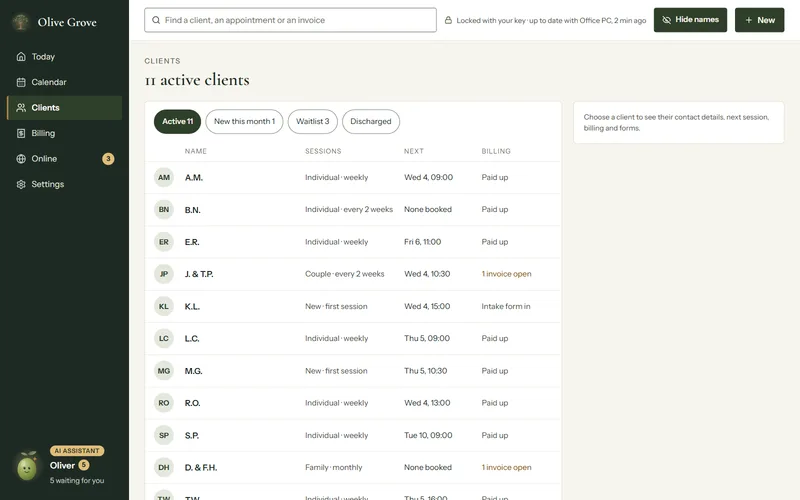Click 'Family · monthly' session cell
The height and width of the screenshot is (500, 800).
coord(334,467)
